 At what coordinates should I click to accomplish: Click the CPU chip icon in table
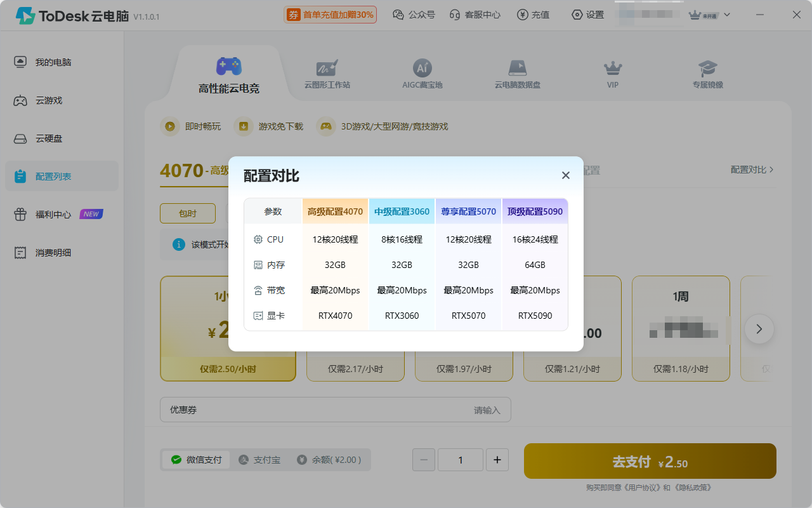coord(258,239)
